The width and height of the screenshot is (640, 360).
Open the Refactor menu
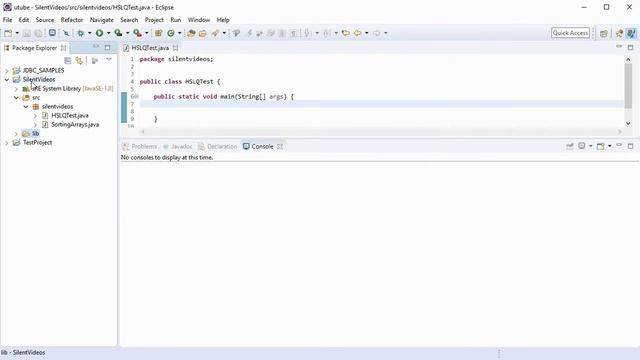71,20
